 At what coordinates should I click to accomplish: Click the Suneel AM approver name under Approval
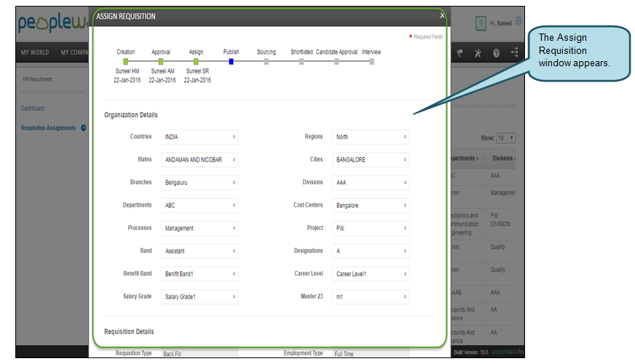[162, 71]
